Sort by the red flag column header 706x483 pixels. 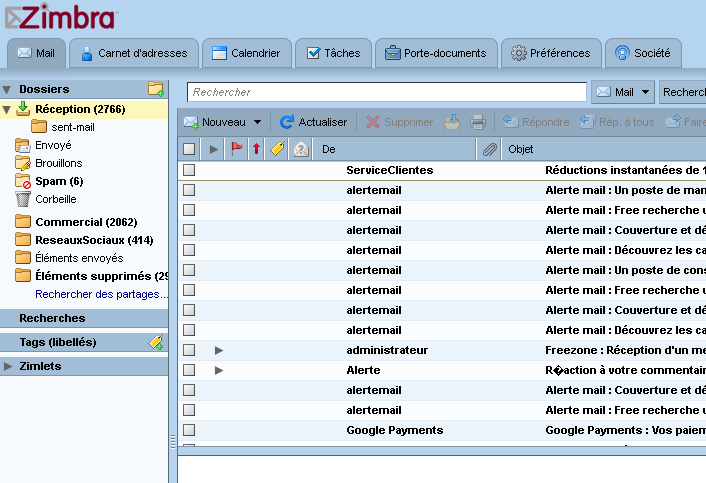coord(237,149)
